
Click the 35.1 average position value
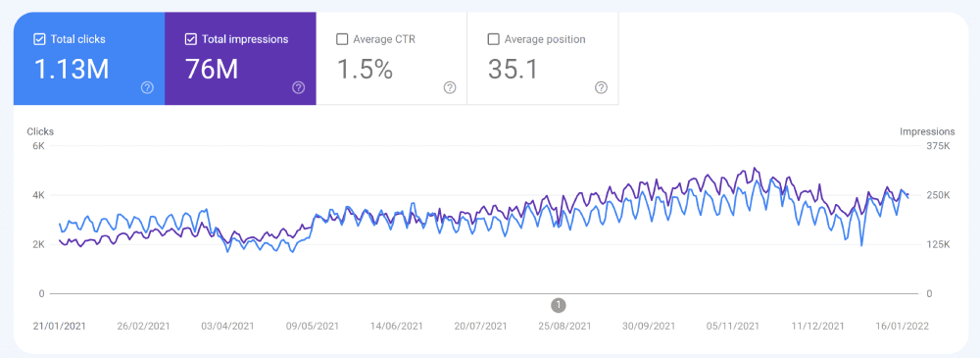(x=514, y=70)
